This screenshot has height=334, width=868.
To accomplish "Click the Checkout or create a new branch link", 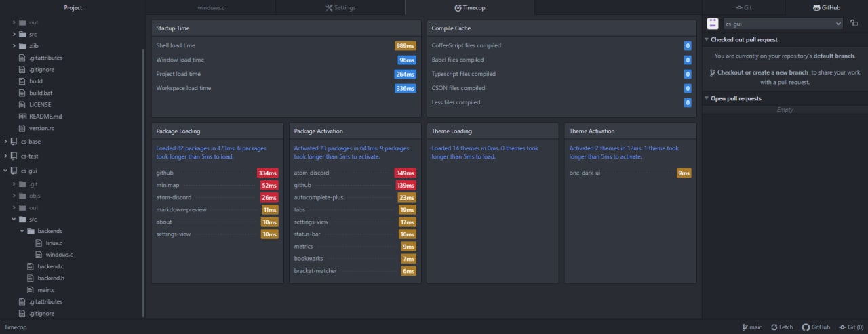I will click(x=762, y=72).
